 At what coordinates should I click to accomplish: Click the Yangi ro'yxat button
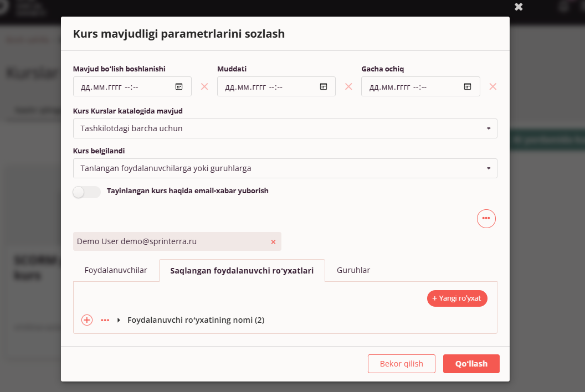457,298
